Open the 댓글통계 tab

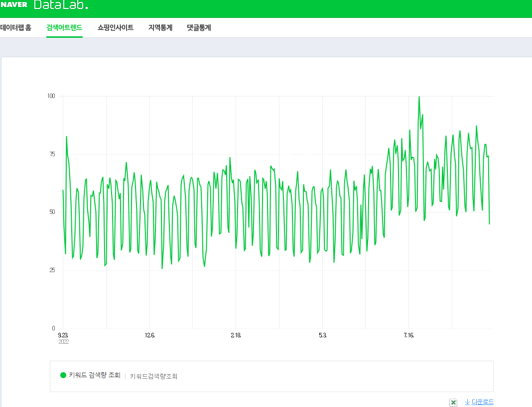[199, 28]
